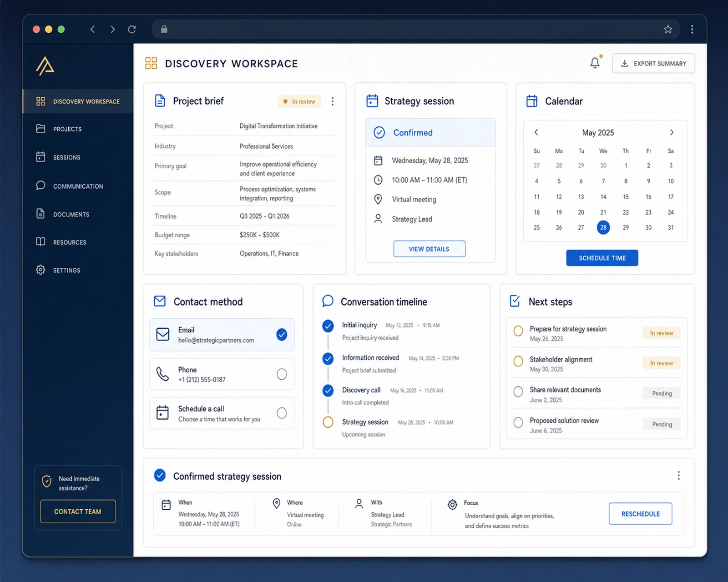Click the location pin beside Where
Image resolution: width=728 pixels, height=582 pixels.
coord(276,503)
